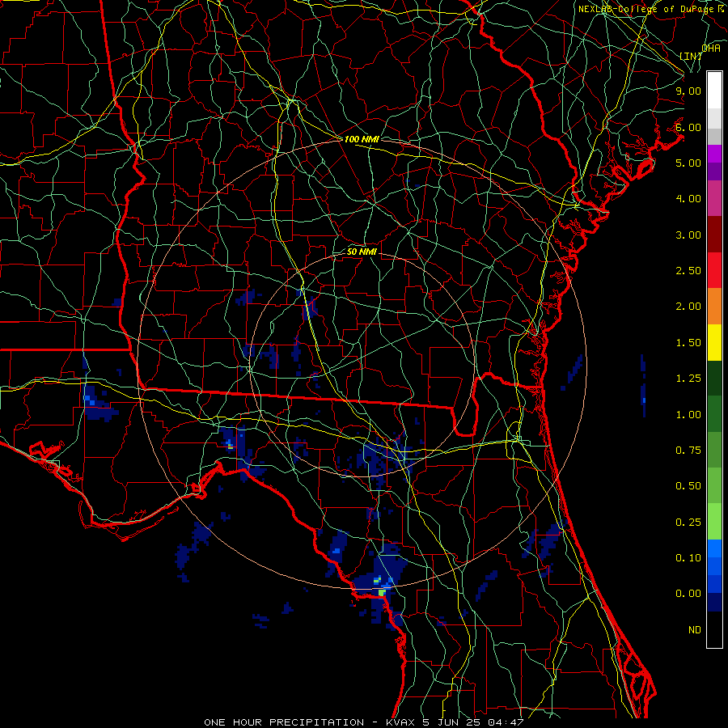Click the pink legend swatch beside 4.00

pos(714,198)
